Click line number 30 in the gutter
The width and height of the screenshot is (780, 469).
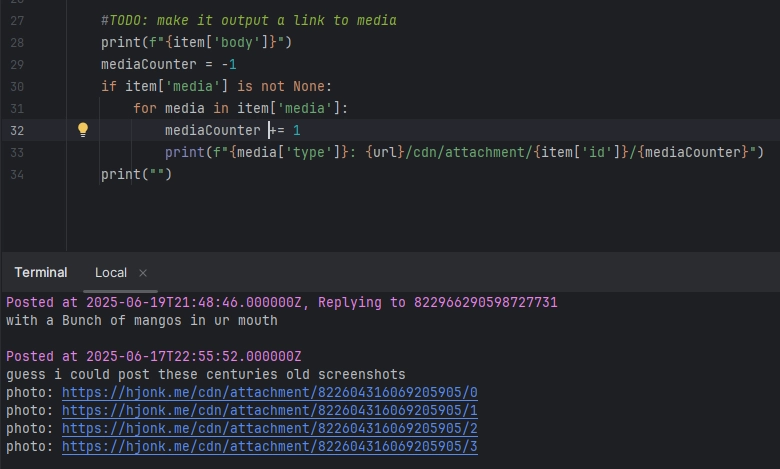pos(17,87)
